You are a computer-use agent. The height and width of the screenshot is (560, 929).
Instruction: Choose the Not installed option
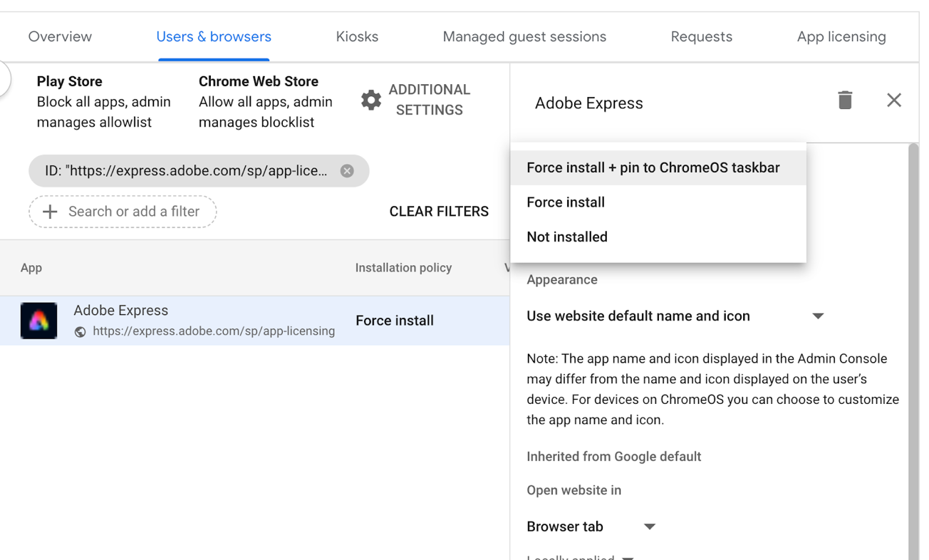(567, 237)
